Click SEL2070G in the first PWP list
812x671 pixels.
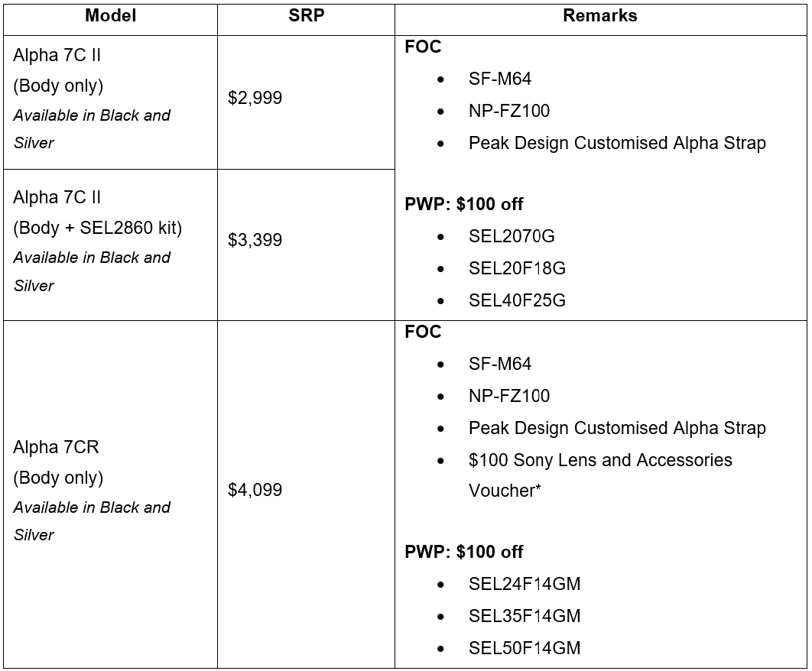pyautogui.click(x=512, y=236)
